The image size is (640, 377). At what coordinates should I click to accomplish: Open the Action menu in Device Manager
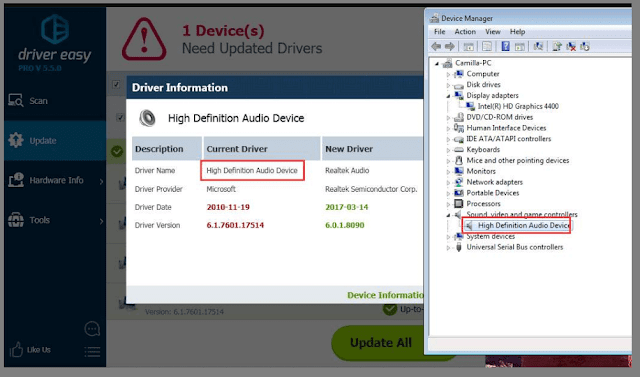tap(465, 32)
